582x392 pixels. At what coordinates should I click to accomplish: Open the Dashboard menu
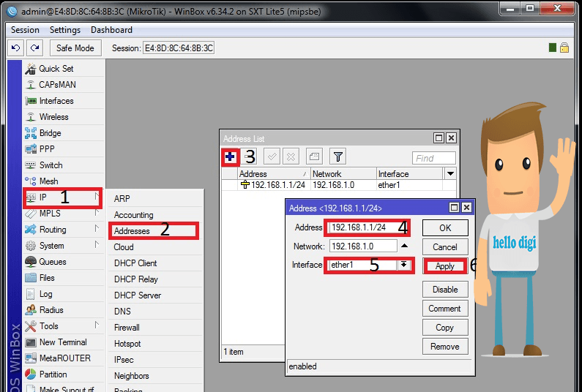[111, 30]
